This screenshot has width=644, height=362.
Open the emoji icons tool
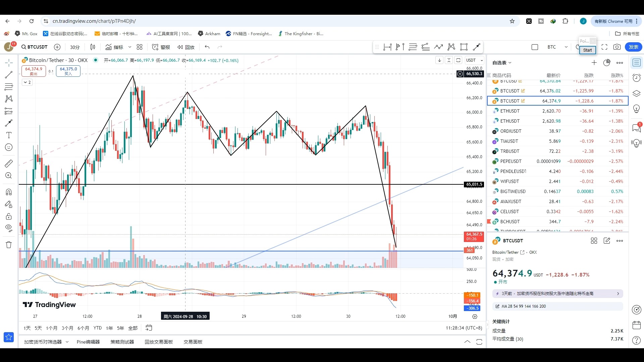[9, 147]
